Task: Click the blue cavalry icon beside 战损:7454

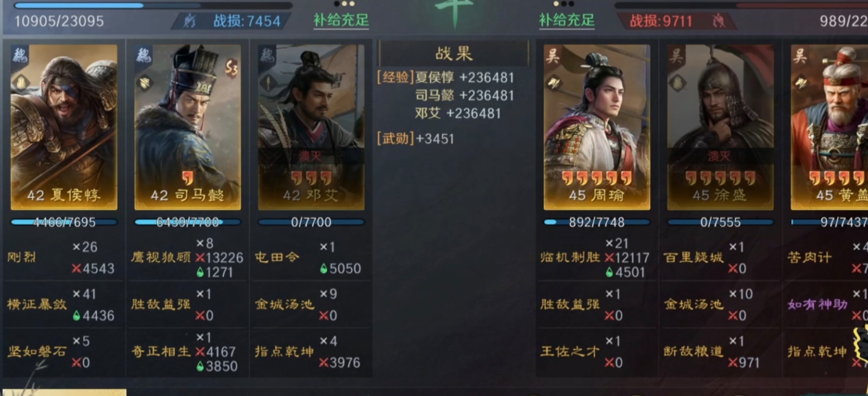Action: [x=190, y=21]
